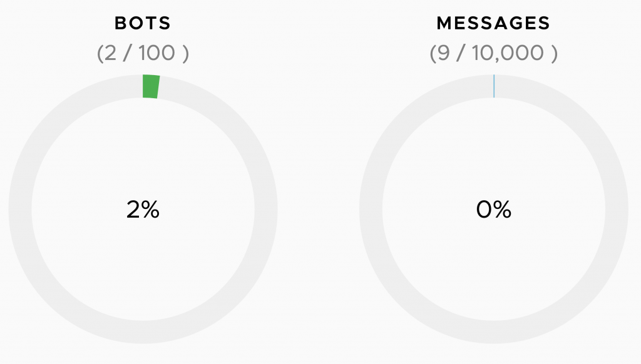Click the green progress segment on the Bots ring
This screenshot has height=364, width=641.
[x=151, y=86]
